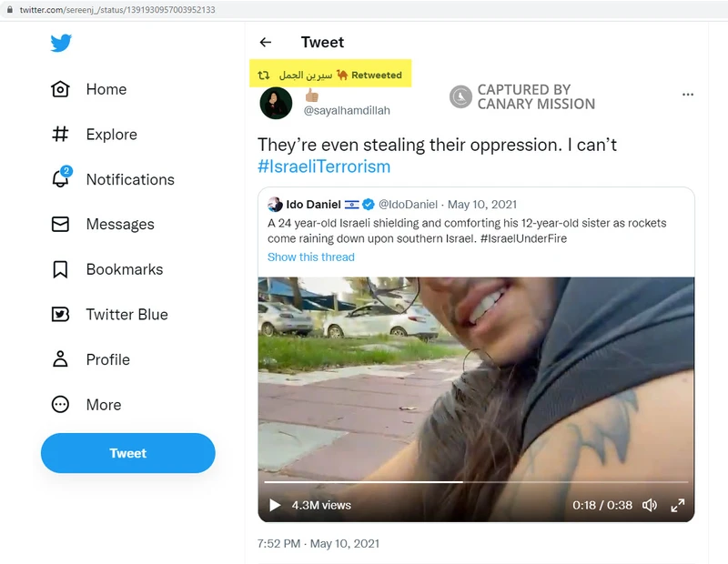Click the Profile person icon
The width and height of the screenshot is (728, 564).
point(60,359)
